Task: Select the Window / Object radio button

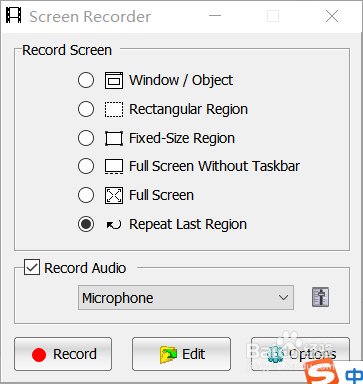Action: click(x=86, y=80)
